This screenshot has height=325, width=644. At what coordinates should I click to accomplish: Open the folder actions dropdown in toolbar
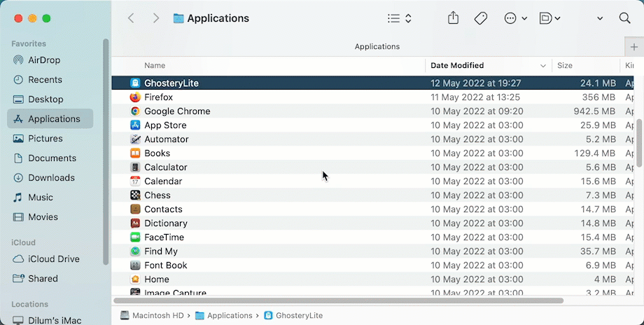tap(550, 18)
